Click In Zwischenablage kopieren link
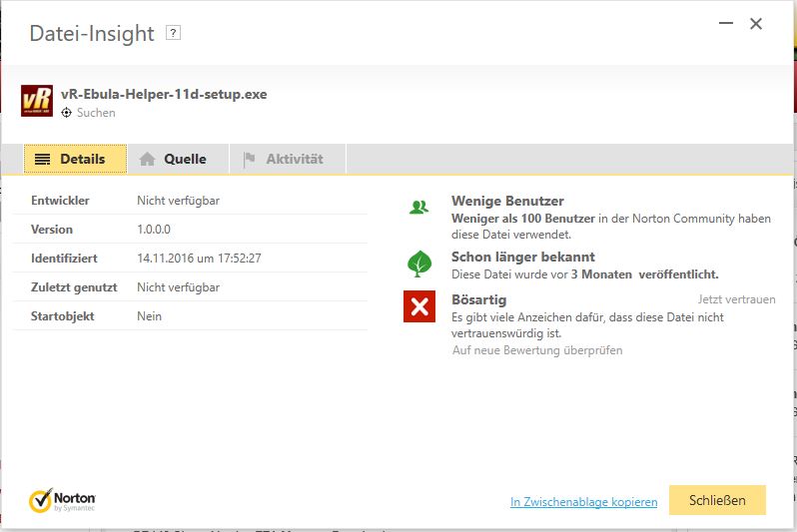Screen dimensions: 797x532 click(x=583, y=502)
